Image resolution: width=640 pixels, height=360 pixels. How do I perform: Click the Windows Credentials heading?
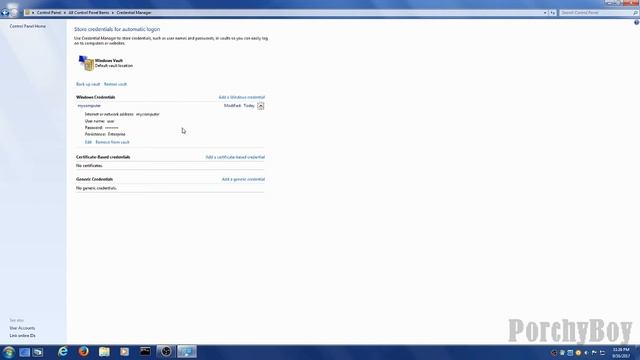[x=96, y=97]
